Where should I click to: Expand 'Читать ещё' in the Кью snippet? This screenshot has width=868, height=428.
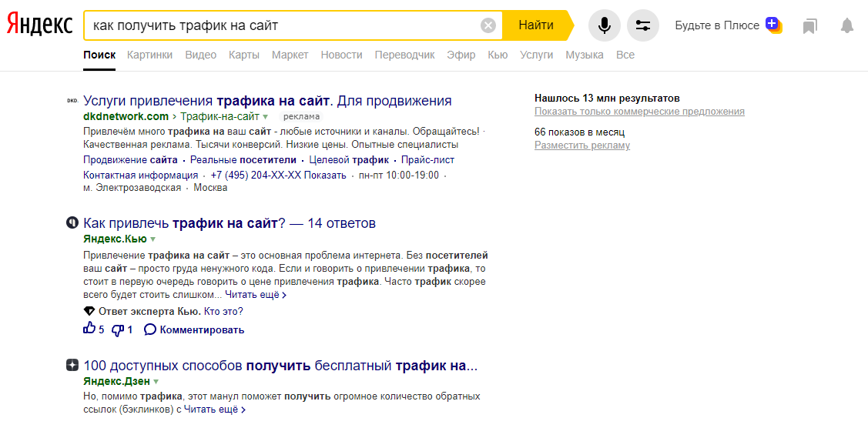(x=256, y=295)
